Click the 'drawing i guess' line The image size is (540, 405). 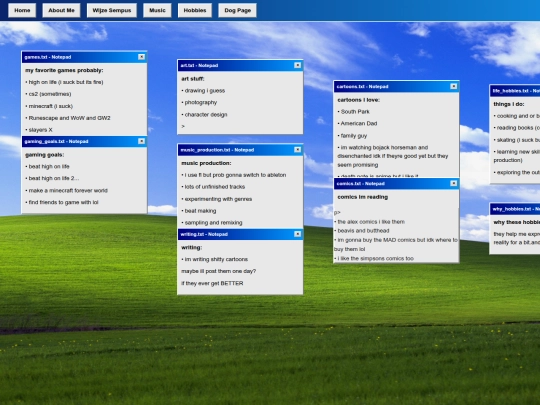[203, 91]
